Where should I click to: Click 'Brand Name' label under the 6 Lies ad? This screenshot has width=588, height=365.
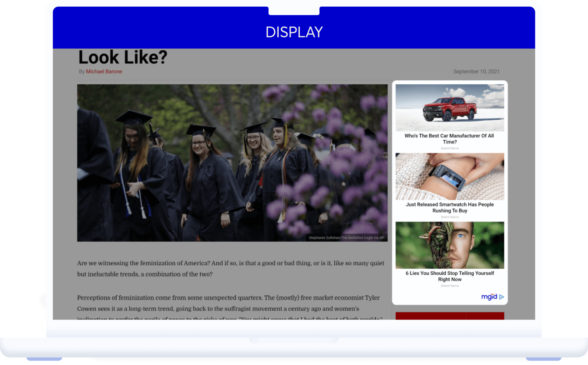(x=450, y=286)
